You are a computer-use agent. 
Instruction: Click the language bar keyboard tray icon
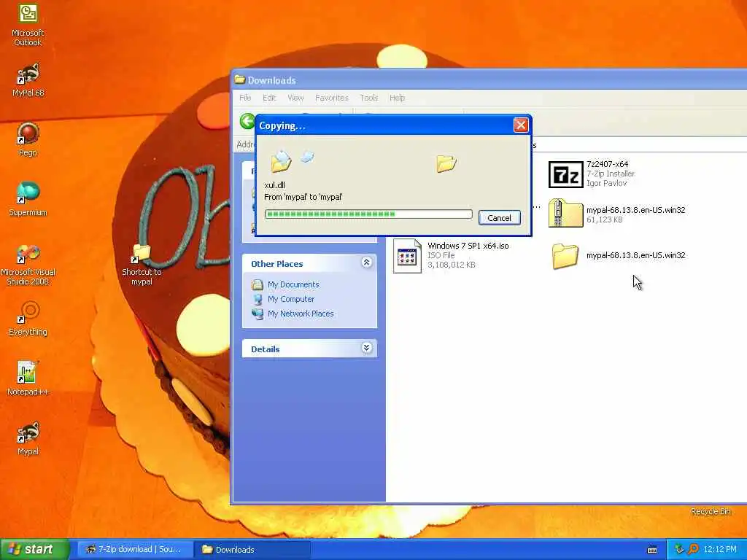coord(652,550)
